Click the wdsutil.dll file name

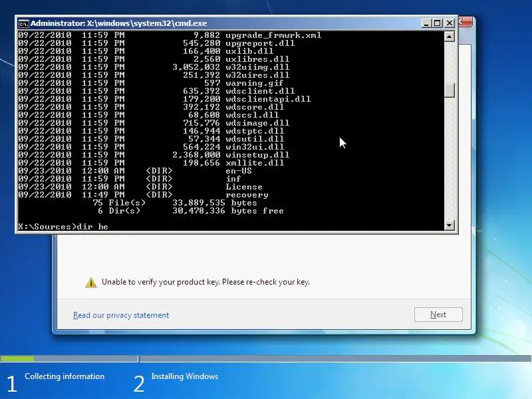click(x=255, y=139)
